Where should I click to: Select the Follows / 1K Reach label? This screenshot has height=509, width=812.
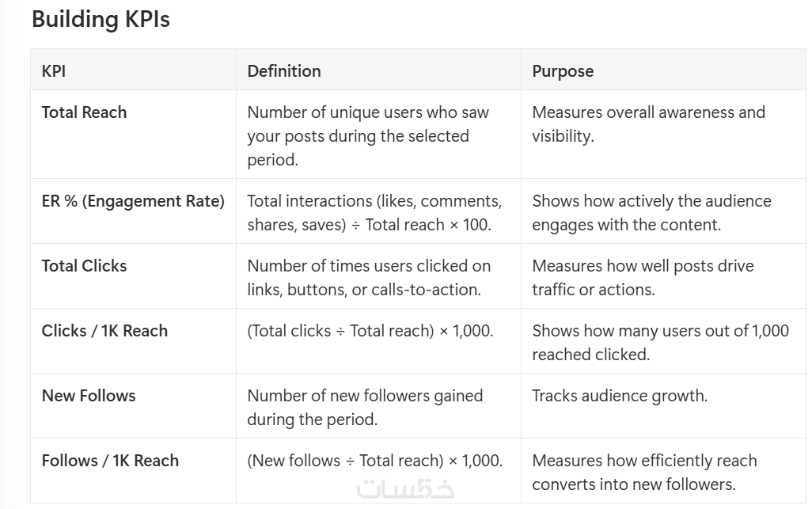[110, 461]
